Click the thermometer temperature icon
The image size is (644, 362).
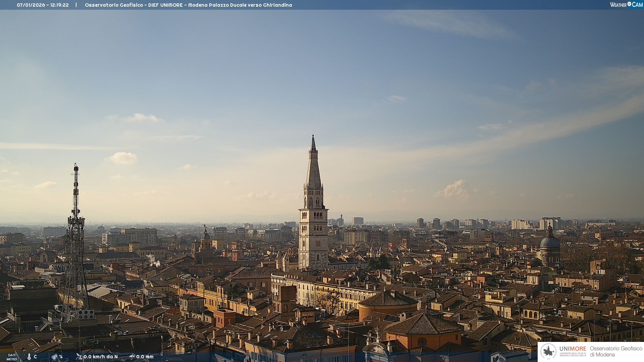[29, 357]
